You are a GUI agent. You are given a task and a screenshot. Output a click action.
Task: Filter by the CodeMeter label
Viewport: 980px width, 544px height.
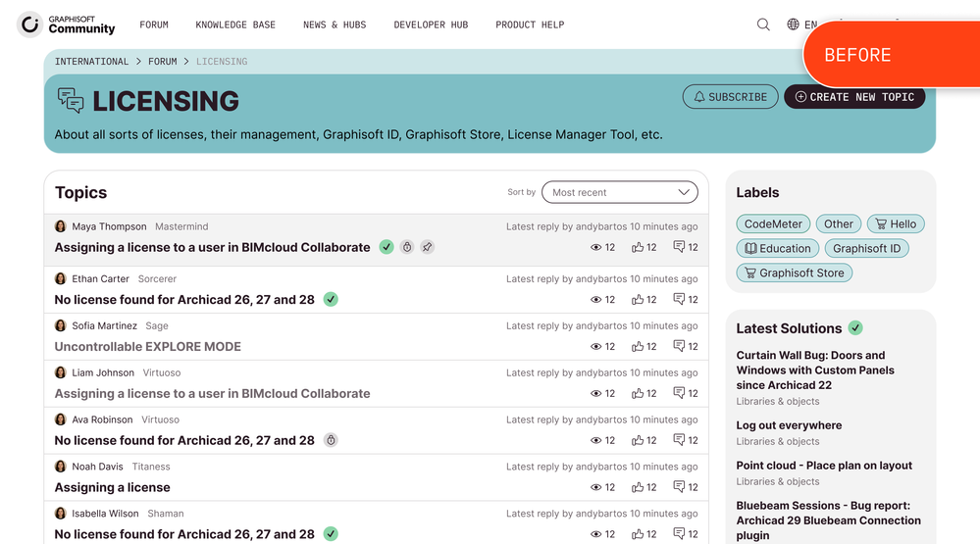773,223
